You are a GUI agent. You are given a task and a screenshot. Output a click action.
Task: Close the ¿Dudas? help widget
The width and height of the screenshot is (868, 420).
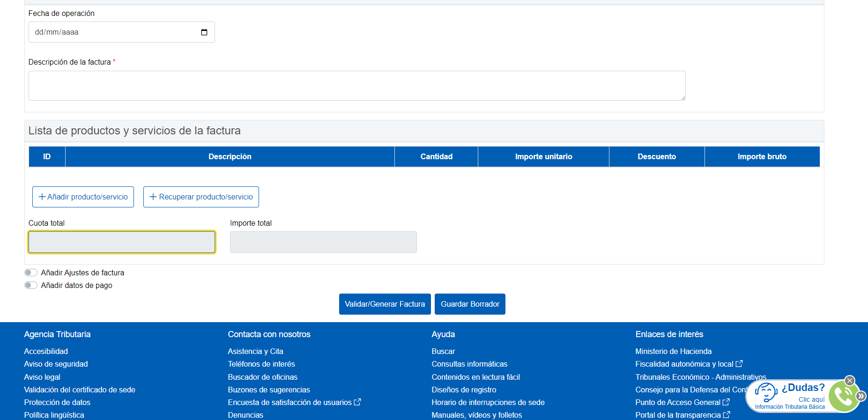(850, 381)
